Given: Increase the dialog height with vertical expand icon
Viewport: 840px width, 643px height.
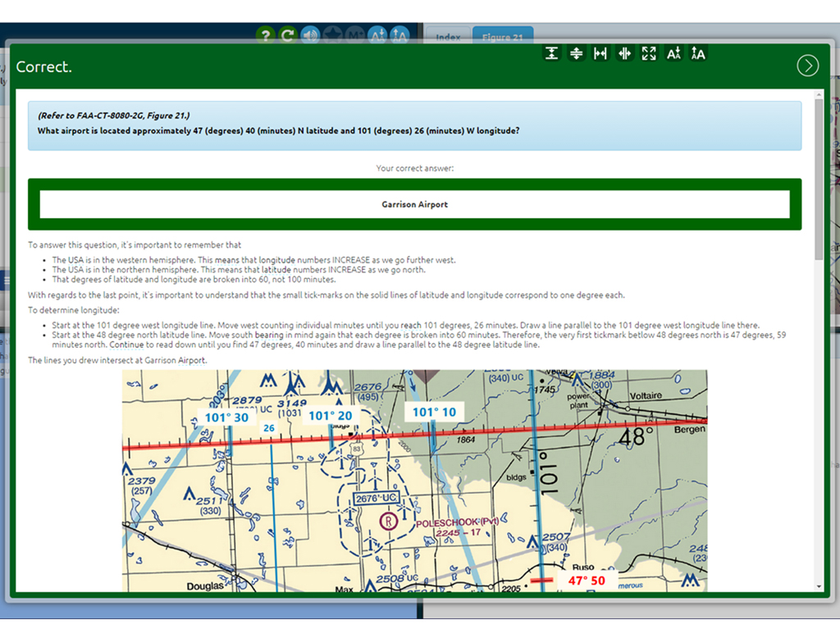Looking at the screenshot, I should coord(552,53).
